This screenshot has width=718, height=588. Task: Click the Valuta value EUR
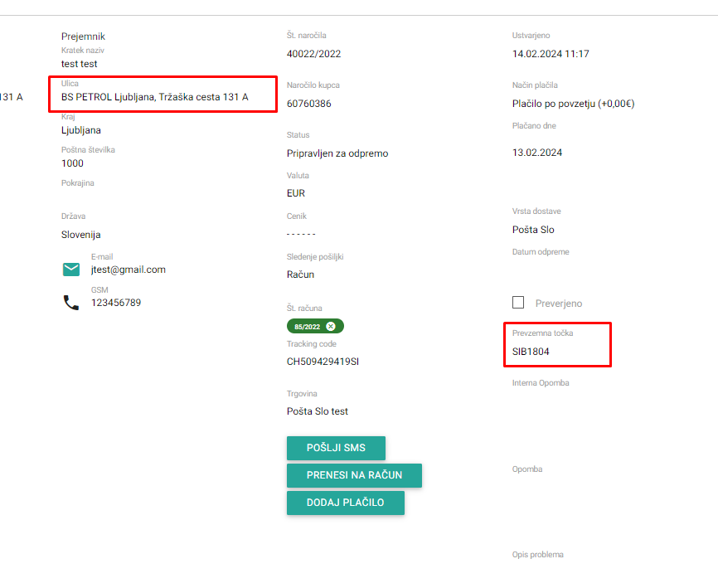tap(296, 193)
